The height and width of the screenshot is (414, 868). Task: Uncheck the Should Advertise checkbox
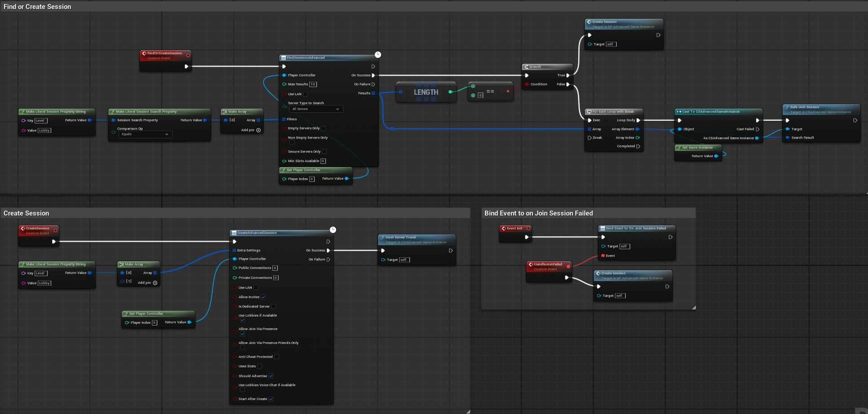pos(271,376)
